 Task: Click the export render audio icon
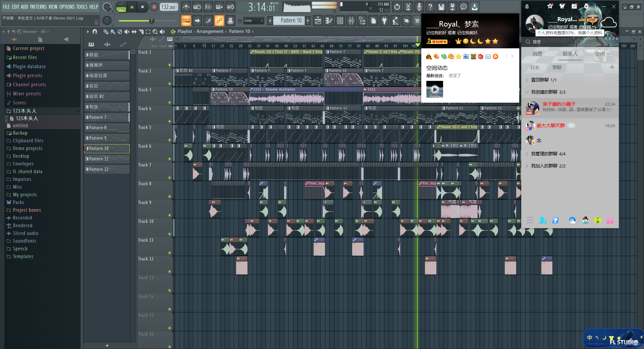click(452, 7)
